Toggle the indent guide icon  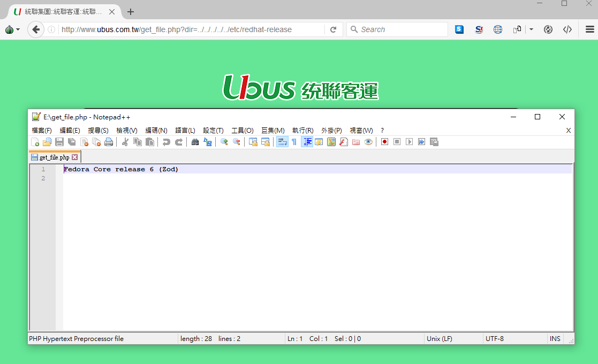point(307,142)
